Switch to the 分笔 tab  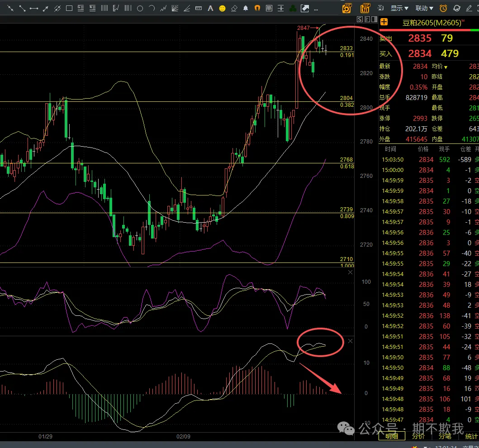445,436
